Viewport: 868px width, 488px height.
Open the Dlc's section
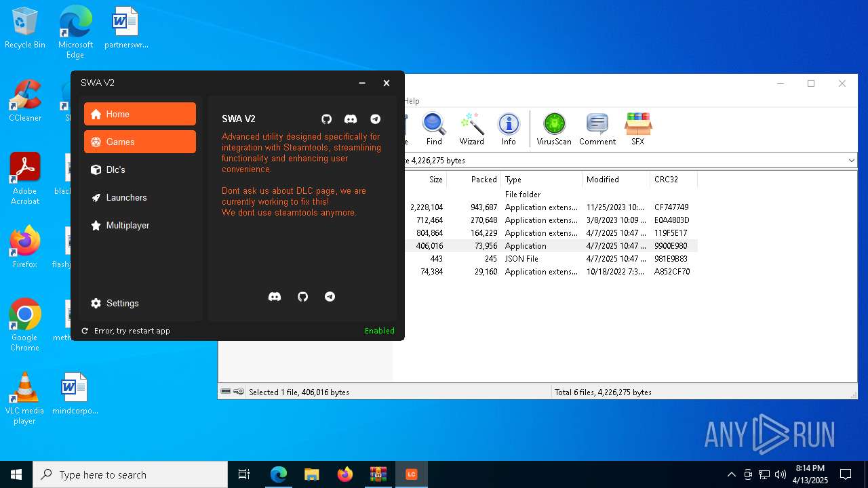click(140, 169)
